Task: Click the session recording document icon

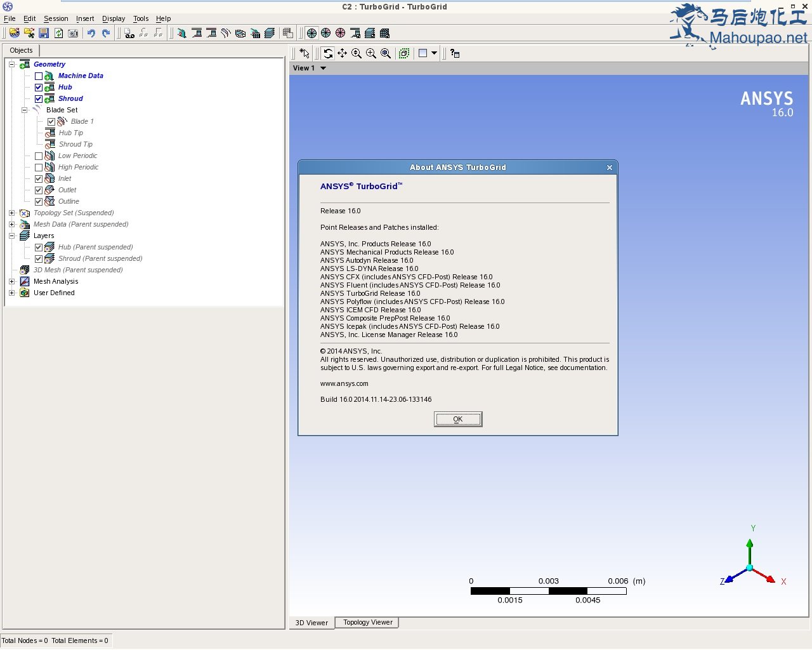Action: point(129,33)
